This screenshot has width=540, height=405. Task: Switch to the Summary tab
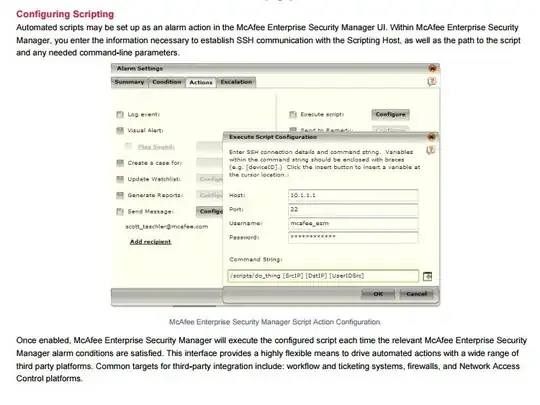[129, 82]
